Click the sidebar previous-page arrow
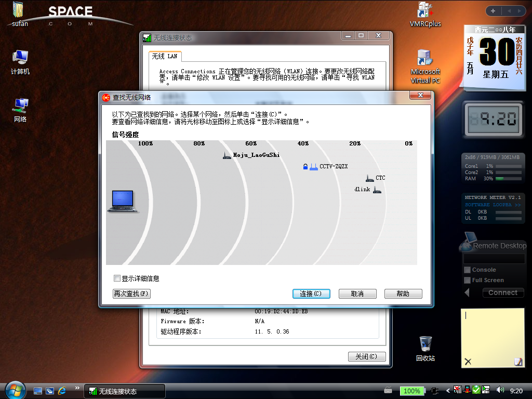This screenshot has height=399, width=532. click(x=509, y=11)
